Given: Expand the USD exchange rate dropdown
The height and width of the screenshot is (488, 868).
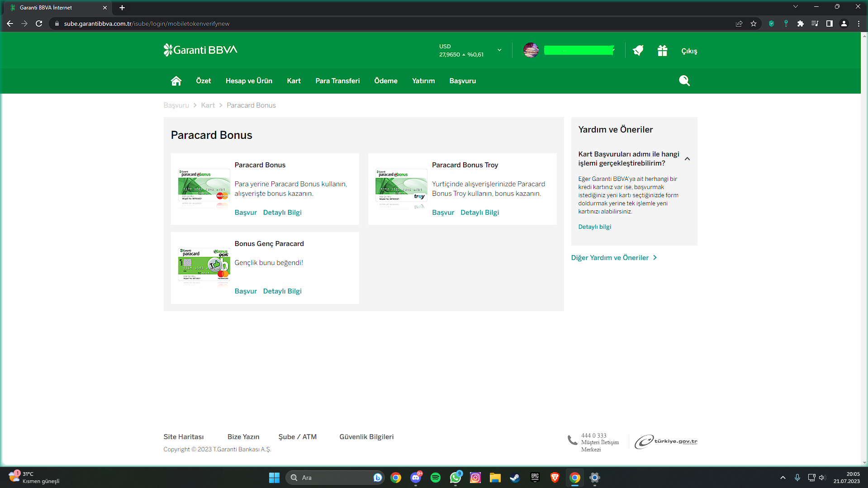Looking at the screenshot, I should [x=499, y=50].
